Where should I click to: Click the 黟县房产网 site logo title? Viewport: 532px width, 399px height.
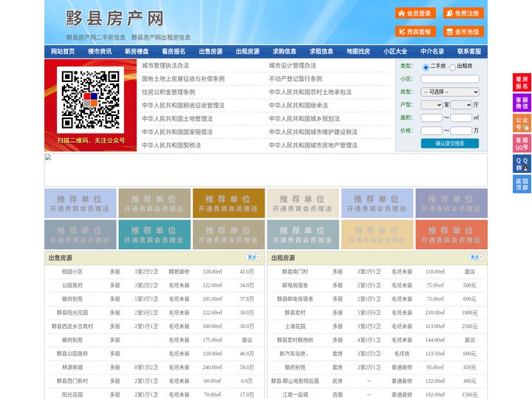[115, 18]
